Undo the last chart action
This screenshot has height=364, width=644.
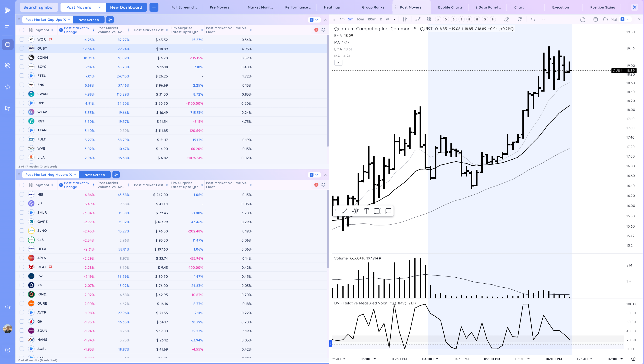point(533,19)
